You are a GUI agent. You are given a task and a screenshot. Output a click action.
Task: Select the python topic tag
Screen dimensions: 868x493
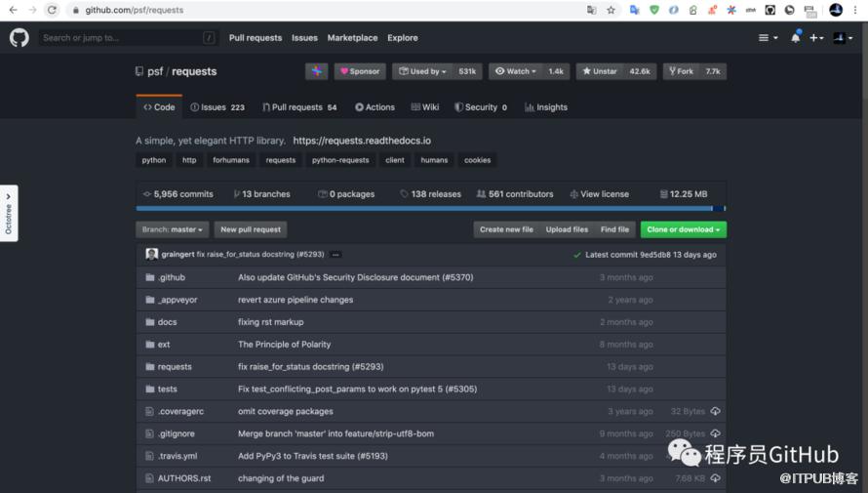click(153, 160)
